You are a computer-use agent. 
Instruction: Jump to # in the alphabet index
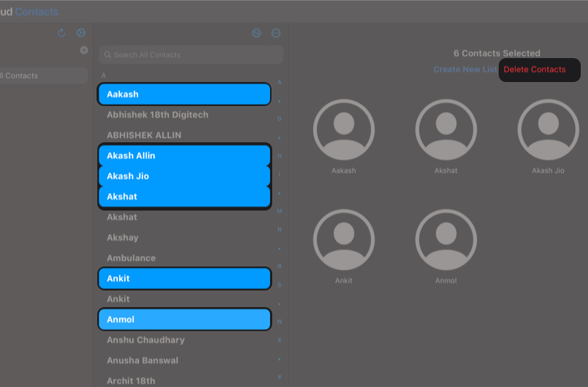(x=279, y=377)
